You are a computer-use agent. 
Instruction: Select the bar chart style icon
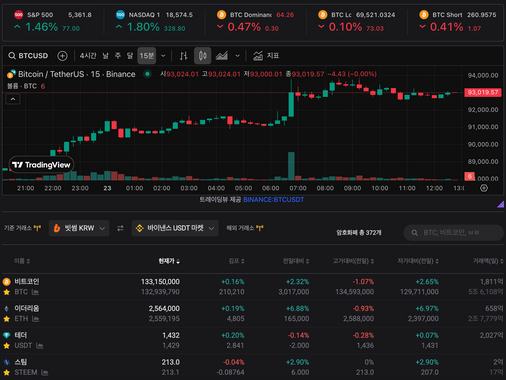pyautogui.click(x=184, y=56)
